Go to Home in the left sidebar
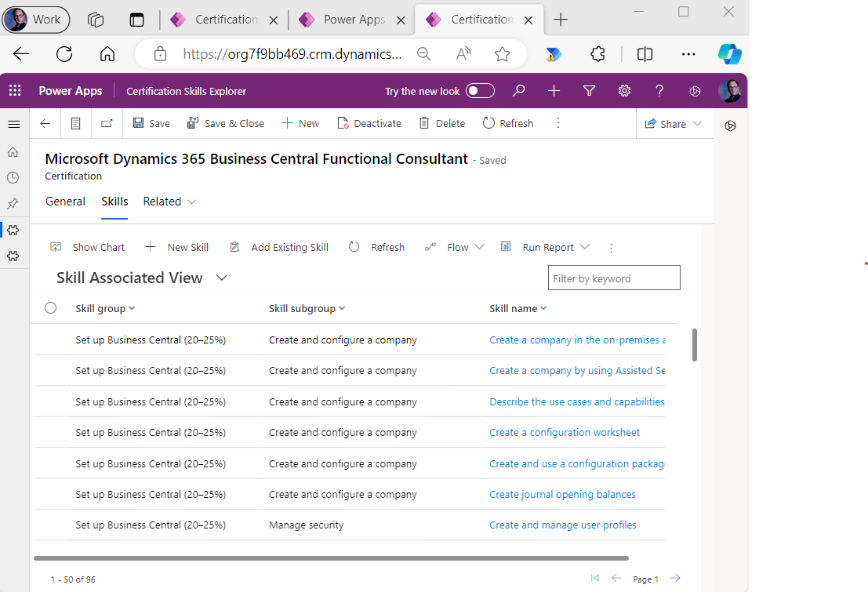The image size is (868, 592). 13,152
